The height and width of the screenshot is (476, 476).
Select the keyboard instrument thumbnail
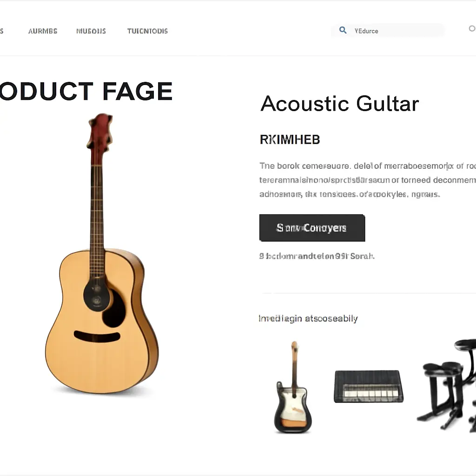[369, 386]
